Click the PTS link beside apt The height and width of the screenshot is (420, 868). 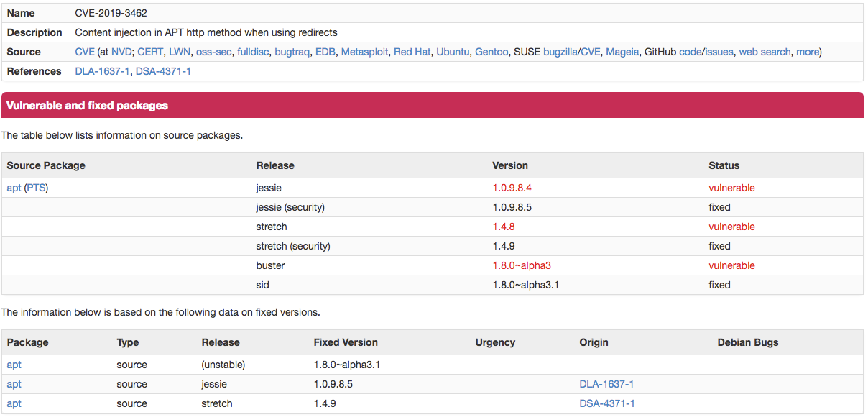click(x=37, y=188)
